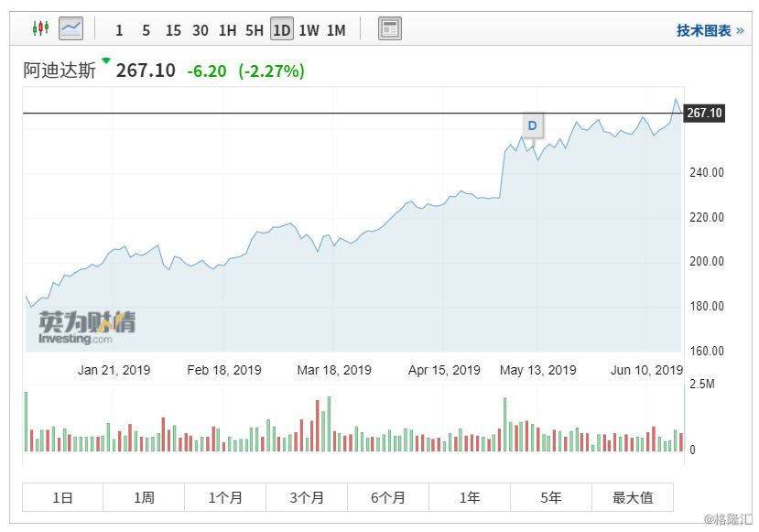
Task: Switch to 30 minute interval
Action: (200, 30)
